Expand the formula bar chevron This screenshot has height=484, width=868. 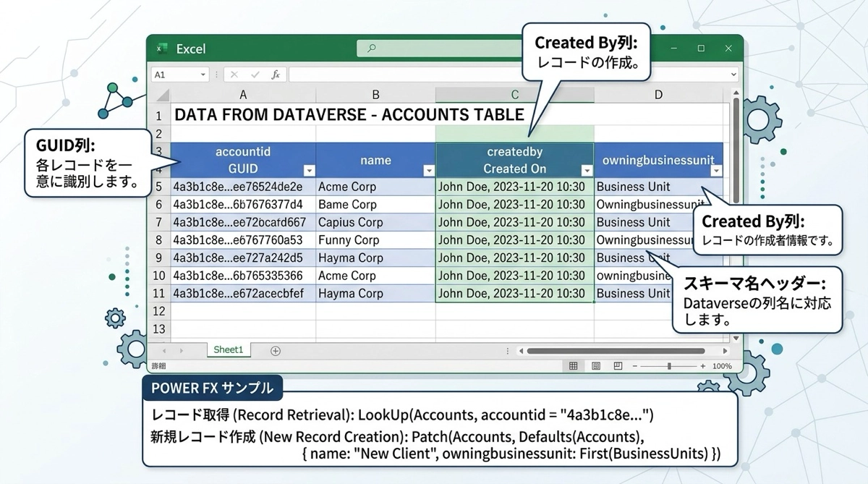pos(733,75)
